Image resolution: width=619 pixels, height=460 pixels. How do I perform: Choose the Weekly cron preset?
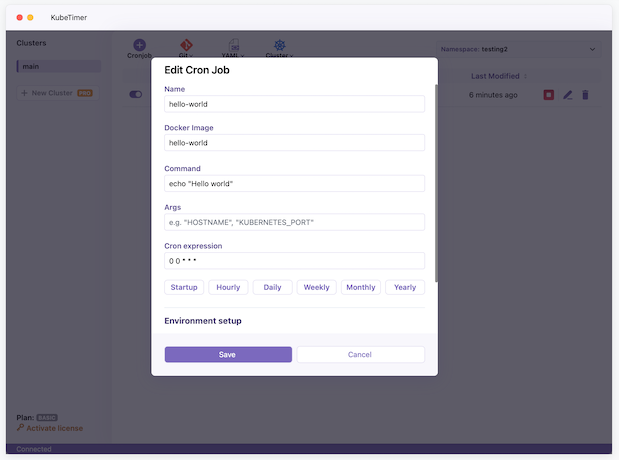coord(316,287)
